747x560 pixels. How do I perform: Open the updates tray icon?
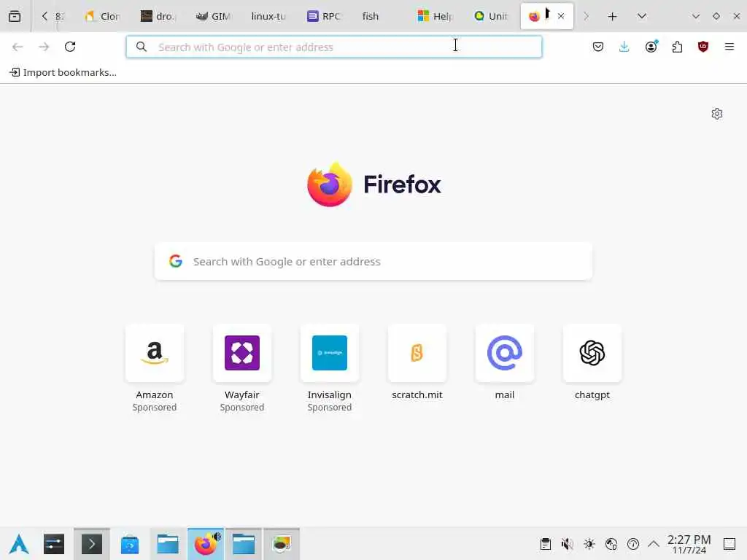633,544
